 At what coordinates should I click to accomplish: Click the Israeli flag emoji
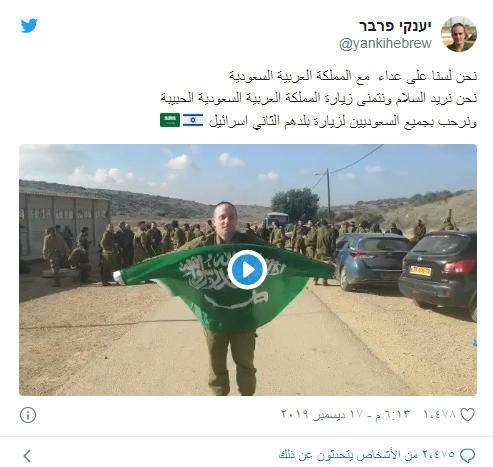coord(193,120)
